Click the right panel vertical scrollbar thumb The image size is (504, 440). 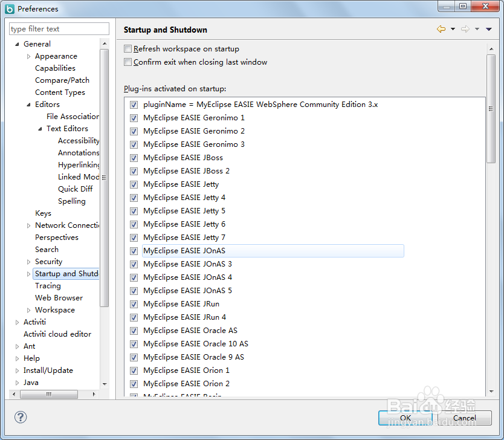(x=491, y=109)
